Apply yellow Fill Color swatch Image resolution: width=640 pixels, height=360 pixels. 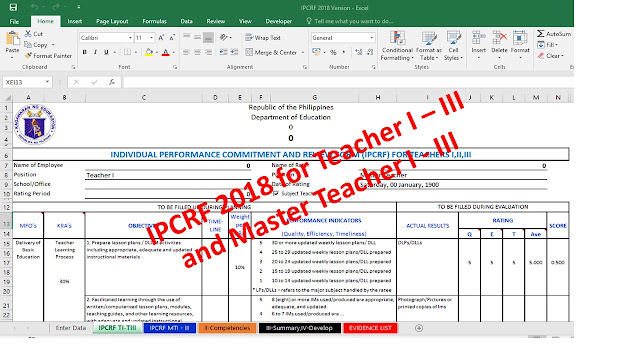(x=149, y=52)
